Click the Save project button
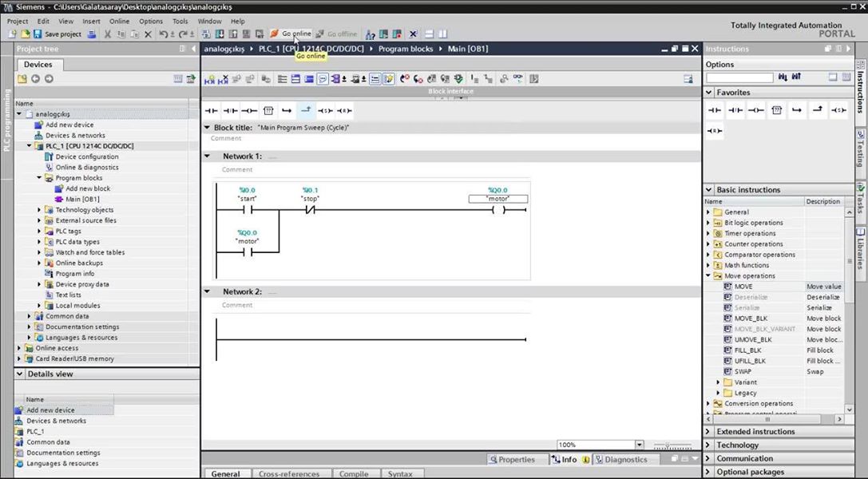 [57, 34]
